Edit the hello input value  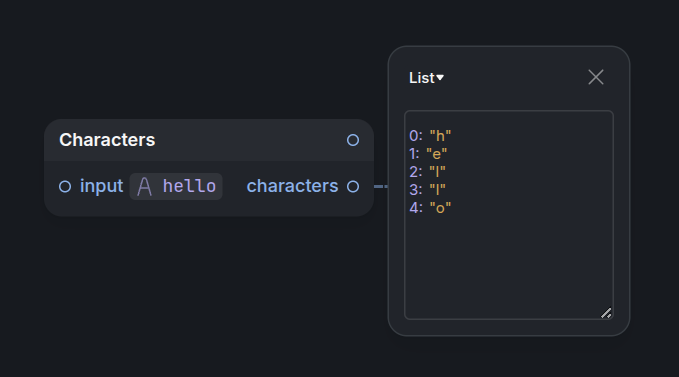(189, 187)
